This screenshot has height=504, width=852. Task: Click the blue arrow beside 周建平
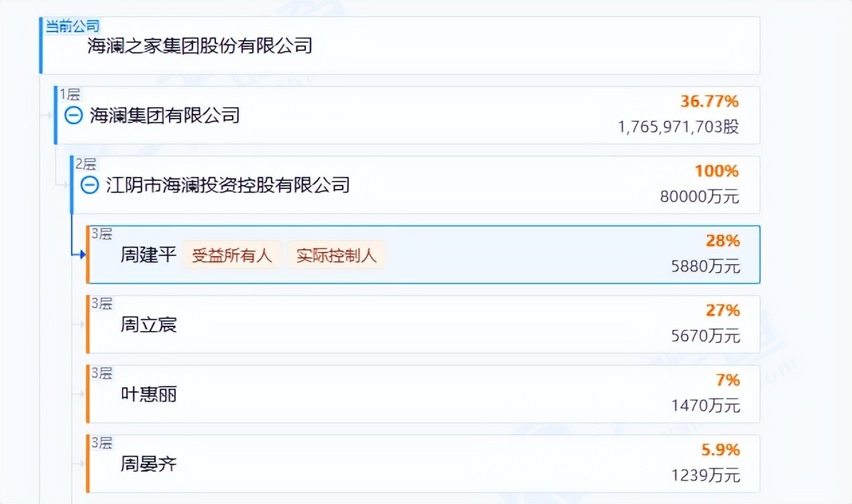[x=80, y=254]
